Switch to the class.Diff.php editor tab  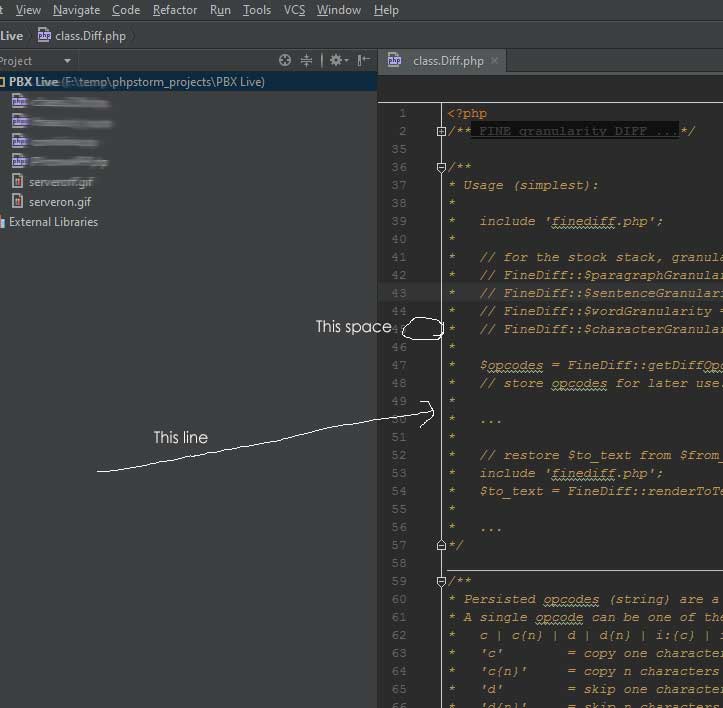[x=447, y=61]
